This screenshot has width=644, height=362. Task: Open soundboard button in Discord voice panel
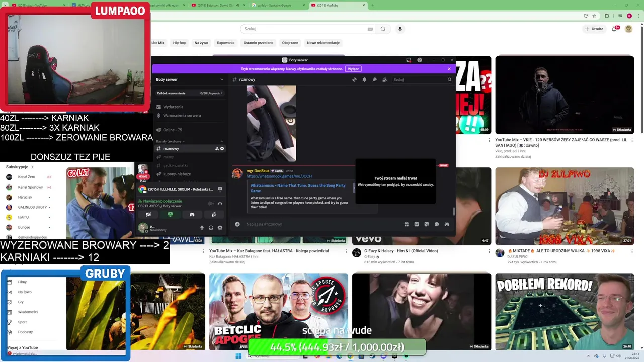pyautogui.click(x=214, y=214)
